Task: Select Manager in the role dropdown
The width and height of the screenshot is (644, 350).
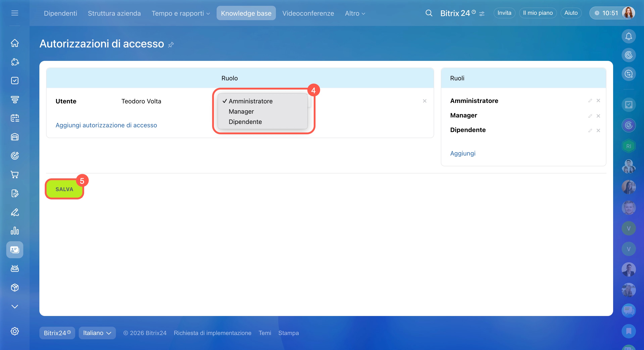Action: tap(241, 111)
